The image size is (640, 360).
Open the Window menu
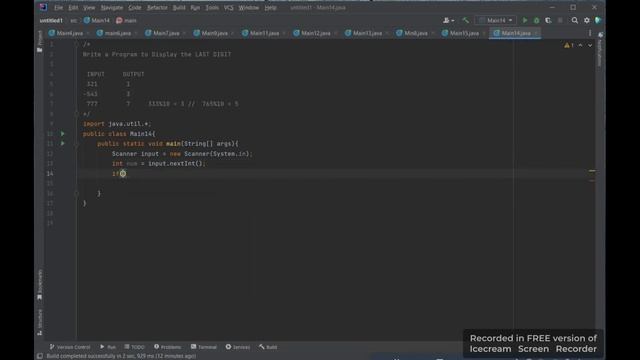point(248,7)
